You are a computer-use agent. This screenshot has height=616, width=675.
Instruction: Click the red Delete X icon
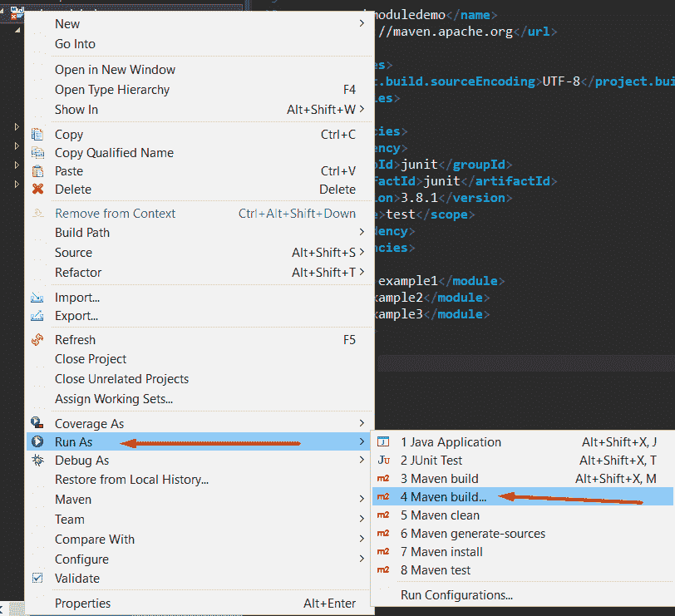click(38, 189)
